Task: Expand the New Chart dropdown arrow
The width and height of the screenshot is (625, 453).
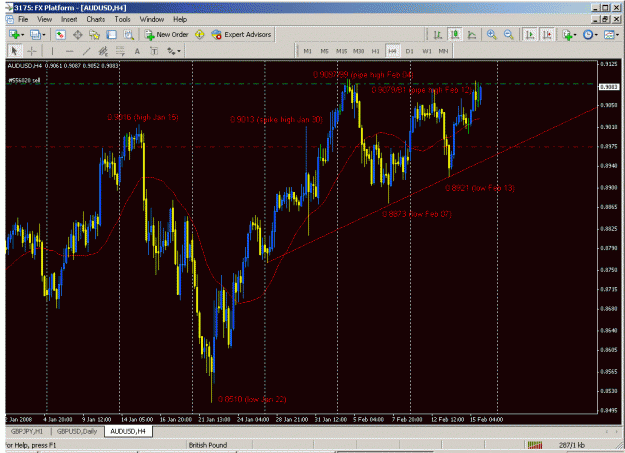Action: point(23,35)
